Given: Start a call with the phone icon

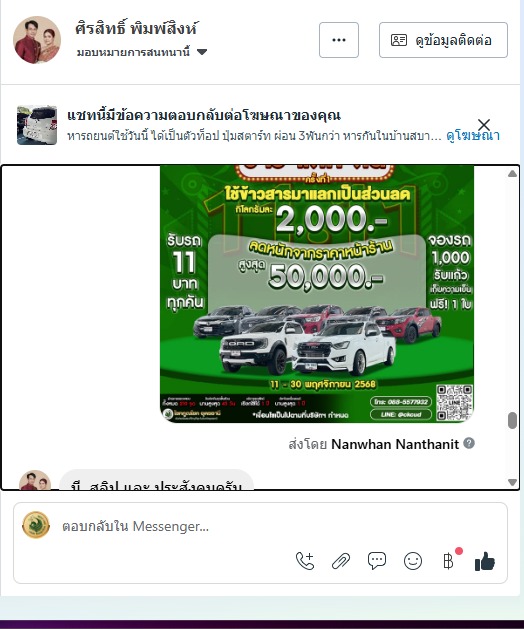Looking at the screenshot, I should 305,561.
